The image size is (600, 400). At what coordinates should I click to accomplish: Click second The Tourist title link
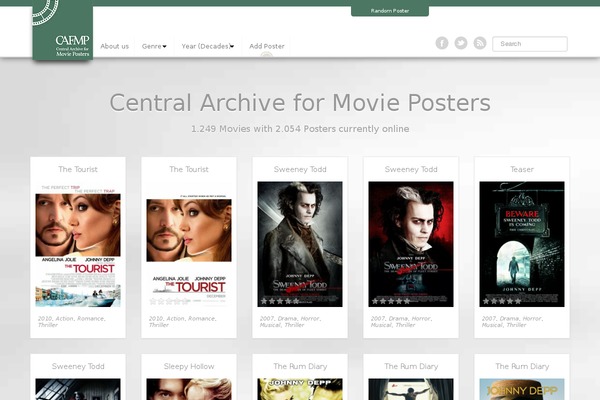coord(189,169)
